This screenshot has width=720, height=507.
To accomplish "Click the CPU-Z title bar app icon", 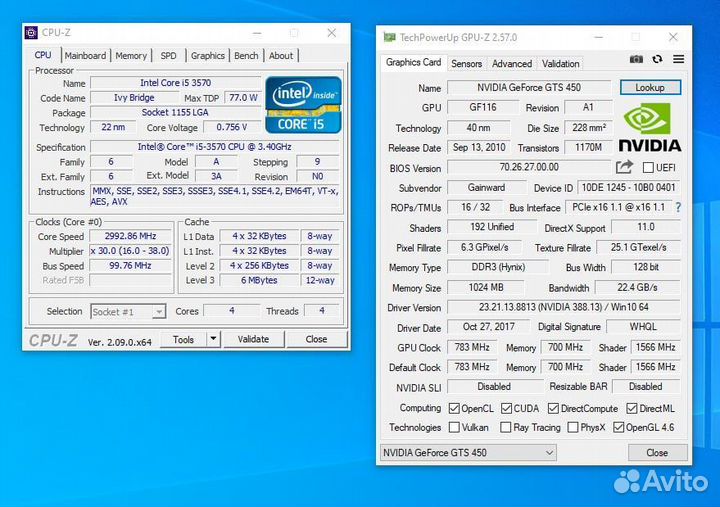I will coord(31,33).
